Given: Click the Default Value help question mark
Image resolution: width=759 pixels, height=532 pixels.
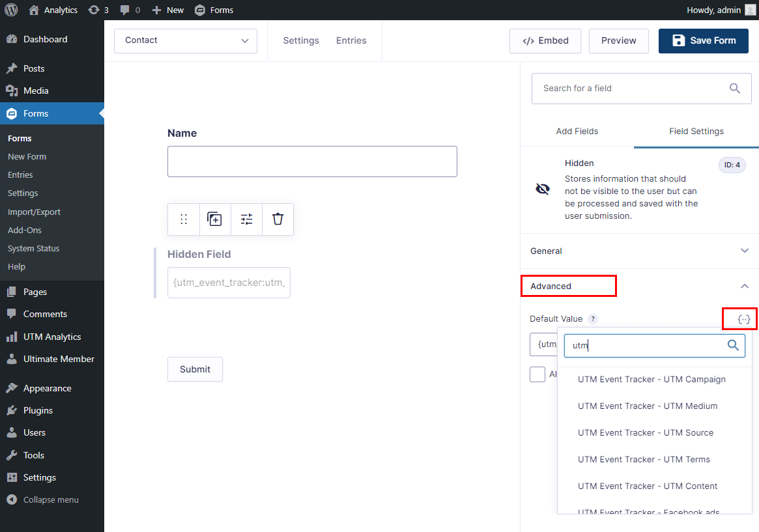Looking at the screenshot, I should (x=592, y=319).
